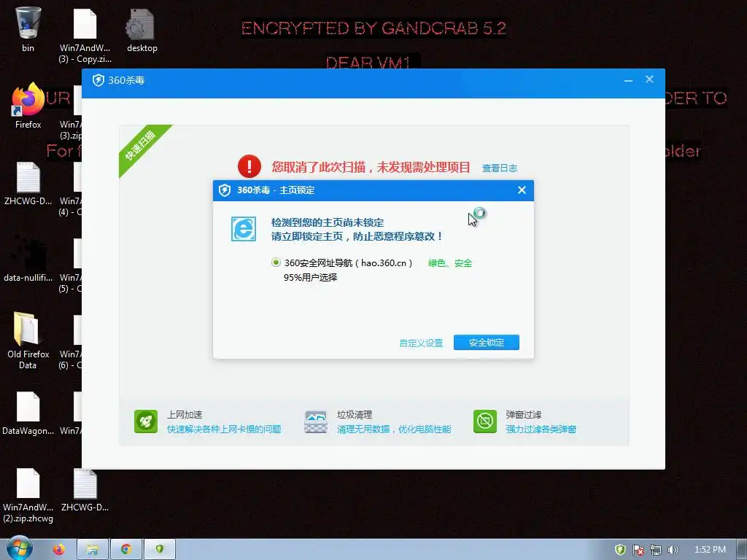Screen dimensions: 747x560
Task: Click the volume speaker tray icon
Action: point(673,550)
